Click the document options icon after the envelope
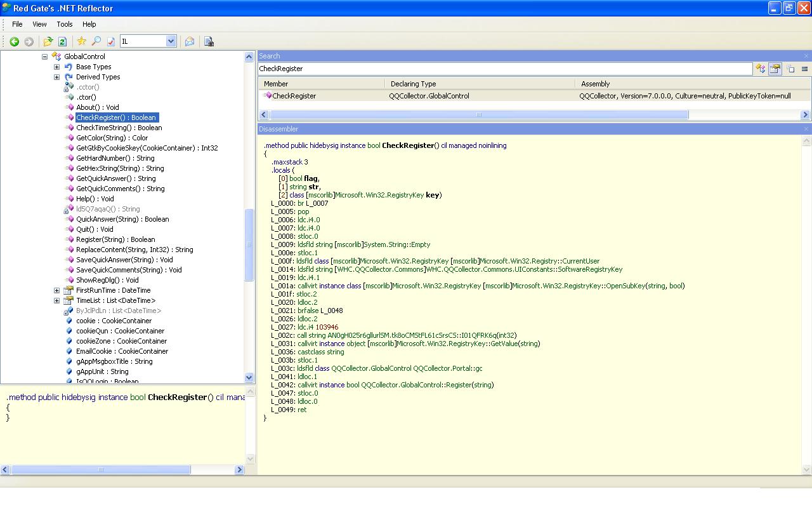 209,41
